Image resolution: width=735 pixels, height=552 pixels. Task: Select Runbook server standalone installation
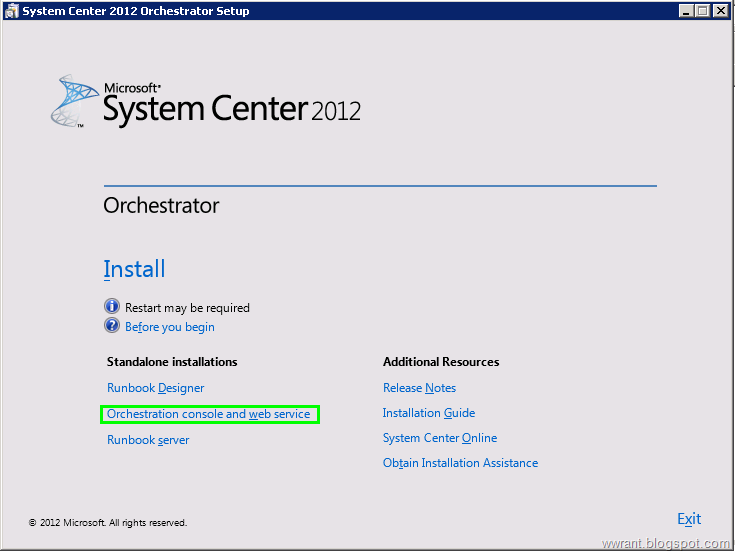pos(148,440)
